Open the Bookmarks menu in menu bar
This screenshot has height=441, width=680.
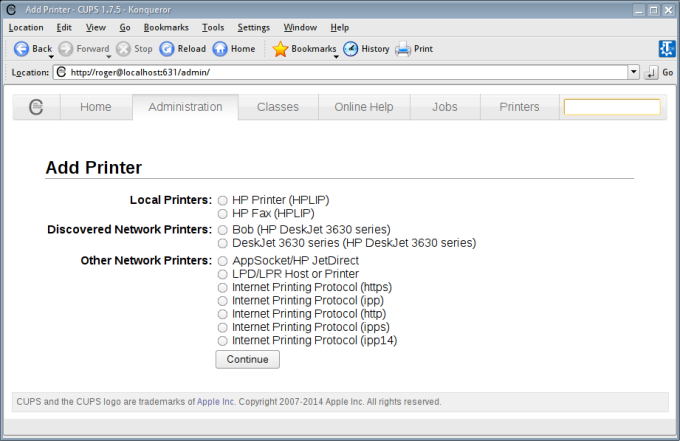pos(166,28)
